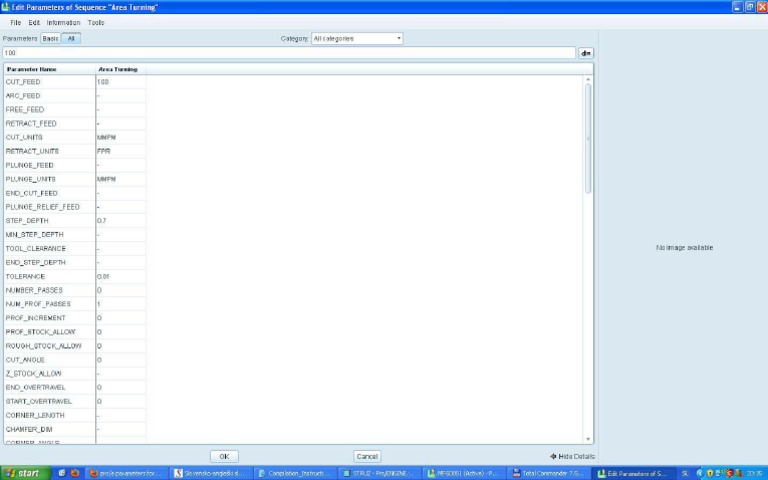
Task: Select the CHAMFER_DIM parameter name
Action: [x=29, y=429]
